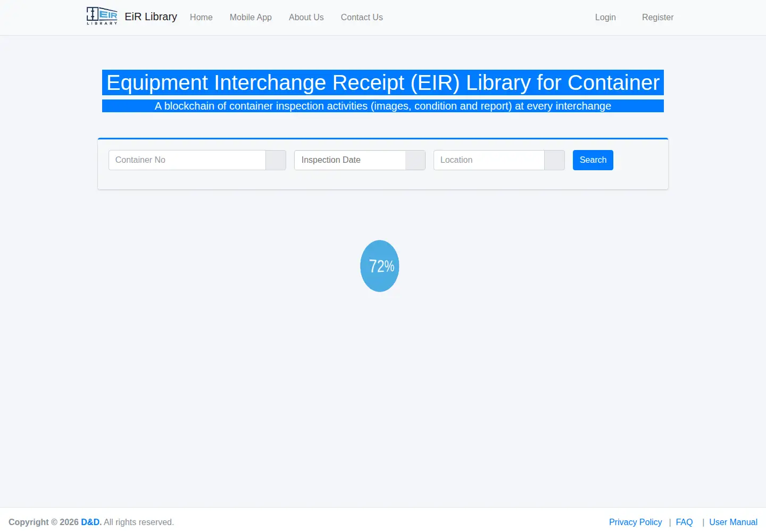Open the FAQ footer link
Screen dimensions: 766x532
(685, 522)
